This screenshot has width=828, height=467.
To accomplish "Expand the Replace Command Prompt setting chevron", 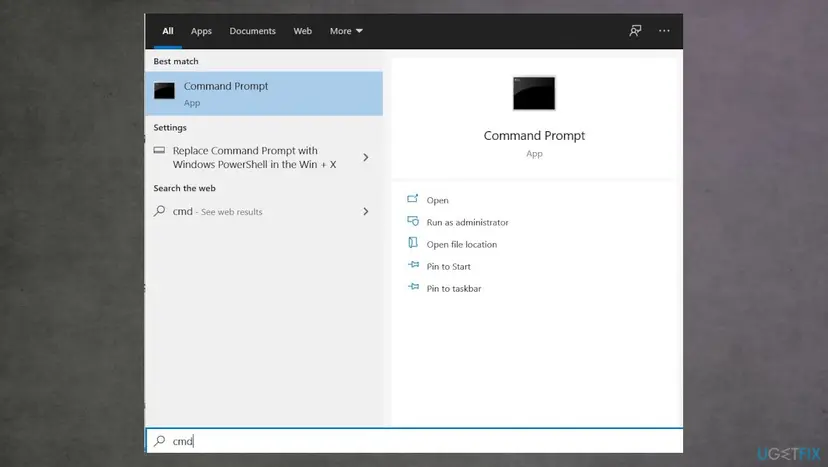I will (365, 157).
